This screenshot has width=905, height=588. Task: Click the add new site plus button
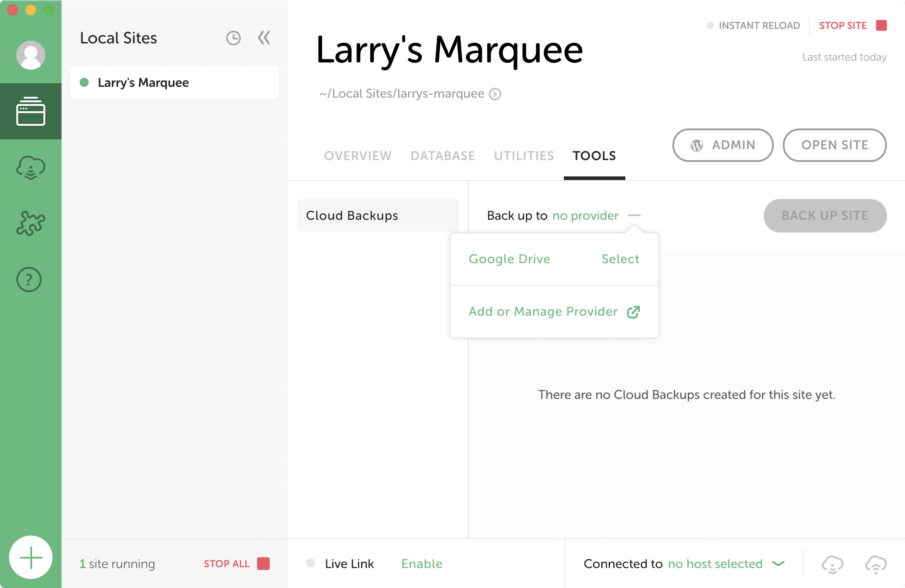[31, 557]
